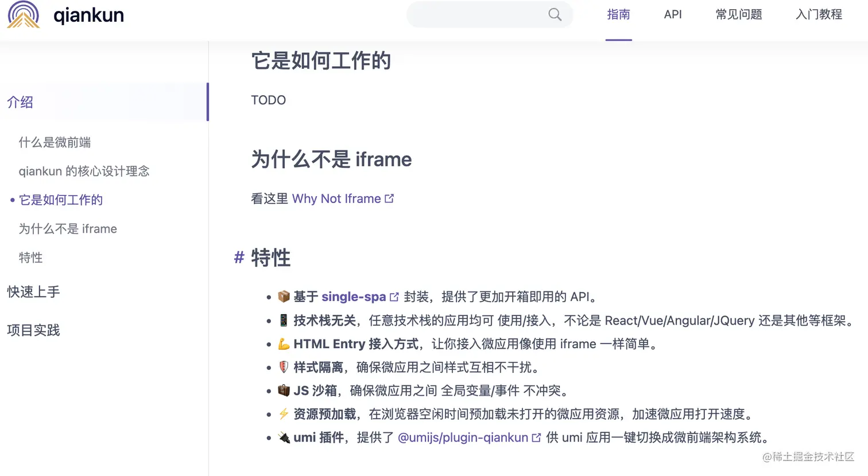868x476 pixels.
Task: Open 项目实践 in the sidebar
Action: [x=33, y=330]
